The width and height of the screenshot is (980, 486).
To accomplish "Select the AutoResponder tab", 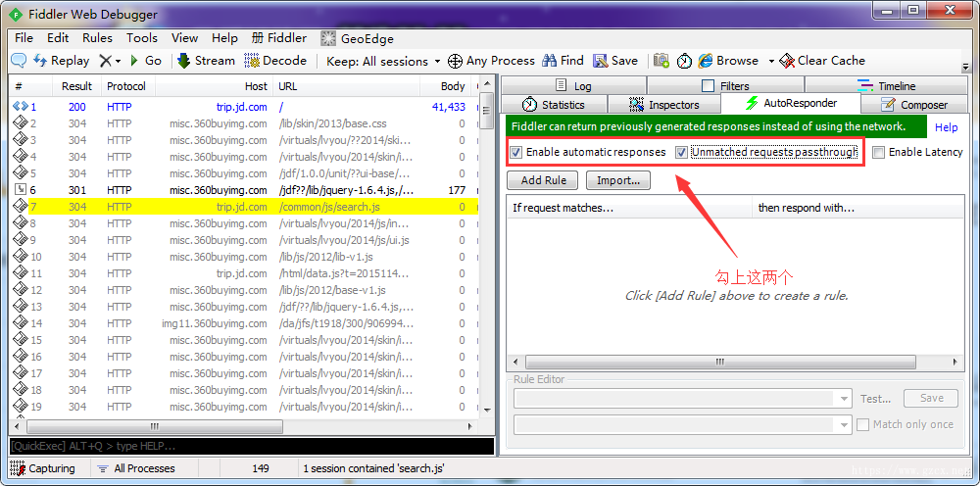I will click(791, 103).
